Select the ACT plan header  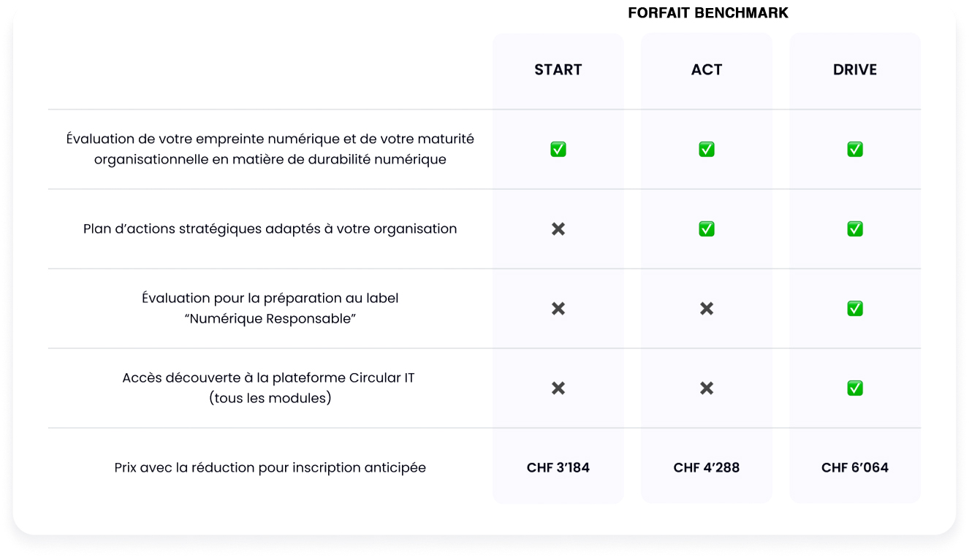(x=707, y=70)
